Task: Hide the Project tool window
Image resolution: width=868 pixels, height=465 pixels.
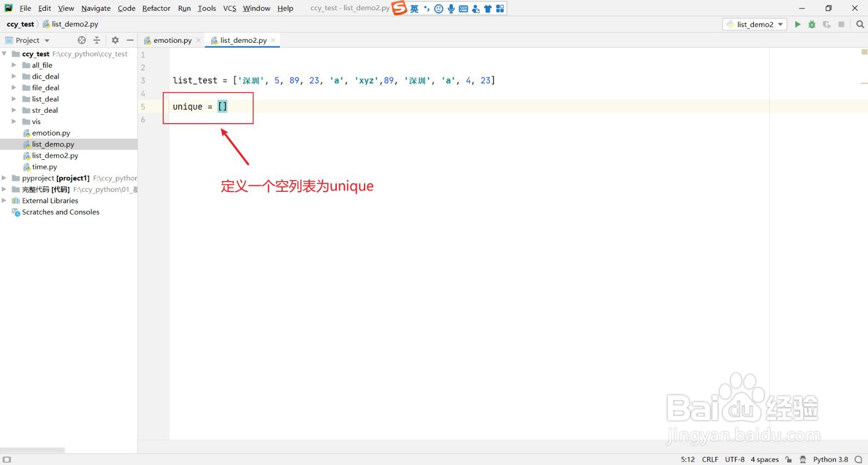Action: pyautogui.click(x=130, y=40)
